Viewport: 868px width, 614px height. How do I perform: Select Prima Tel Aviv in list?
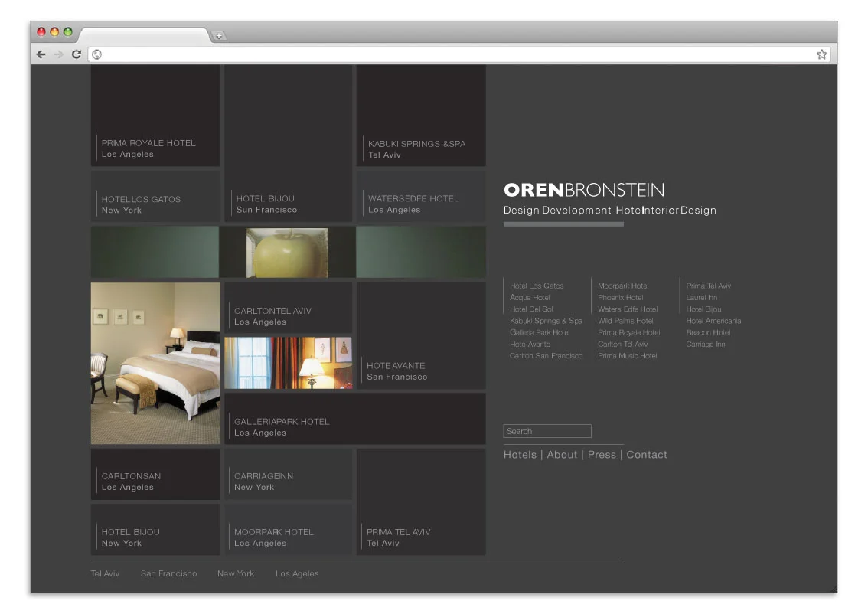[x=709, y=286]
